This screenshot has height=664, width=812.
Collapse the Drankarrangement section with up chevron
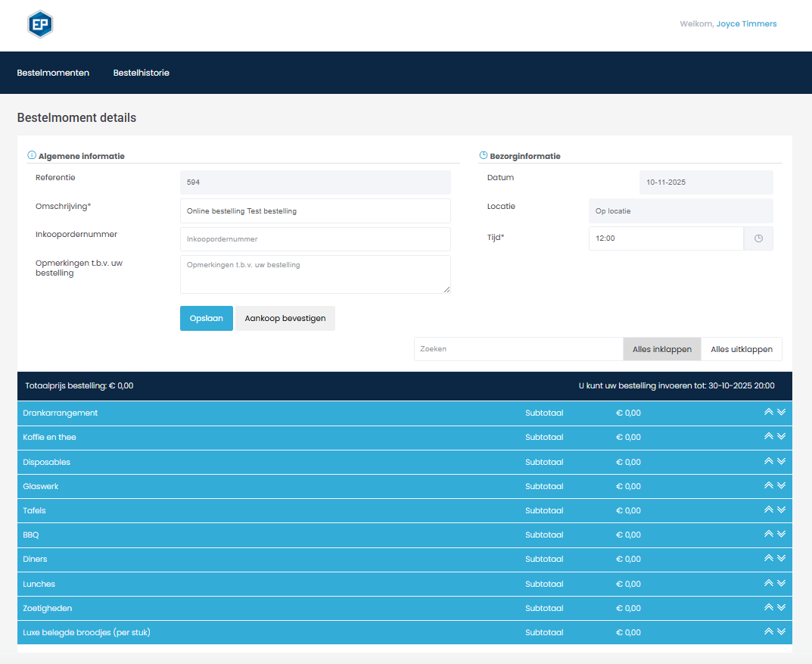[769, 412]
